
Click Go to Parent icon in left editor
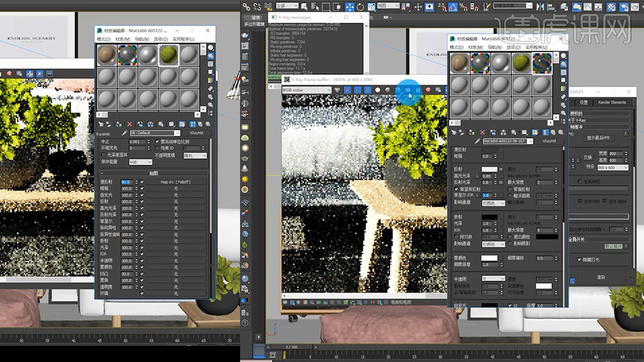[x=200, y=124]
